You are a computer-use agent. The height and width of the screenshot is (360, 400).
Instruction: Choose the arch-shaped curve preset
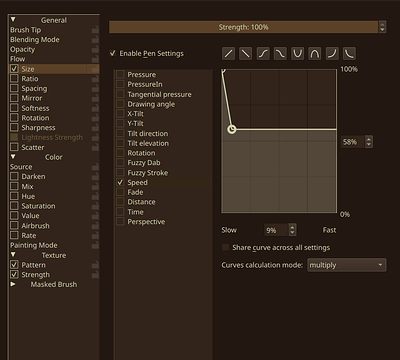pyautogui.click(x=315, y=53)
